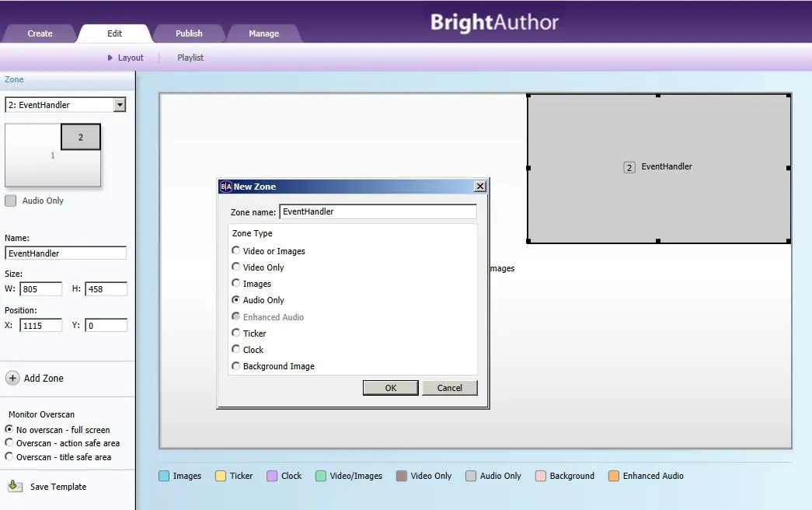The width and height of the screenshot is (812, 510).
Task: Open the Publish tab
Action: [189, 33]
